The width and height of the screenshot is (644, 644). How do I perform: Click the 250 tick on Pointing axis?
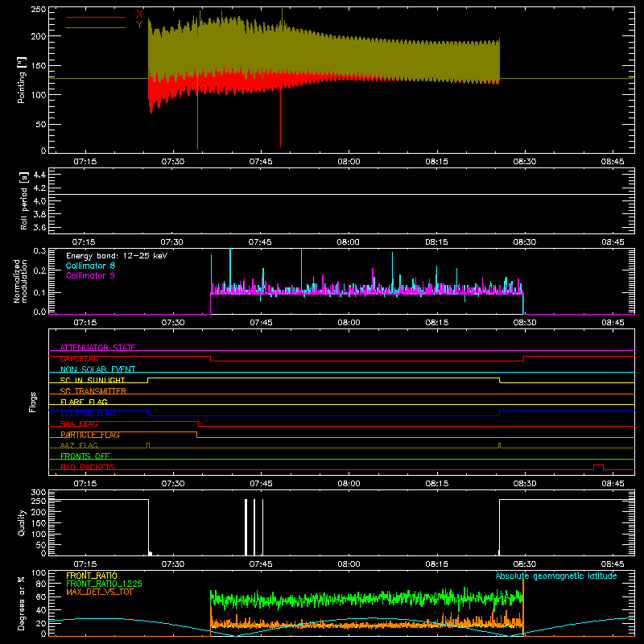(x=39, y=10)
